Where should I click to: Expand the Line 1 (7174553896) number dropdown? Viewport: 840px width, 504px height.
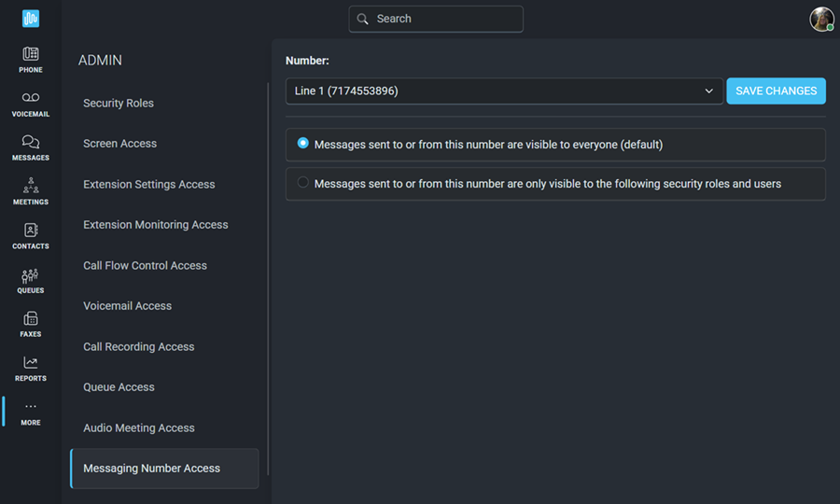pyautogui.click(x=504, y=91)
